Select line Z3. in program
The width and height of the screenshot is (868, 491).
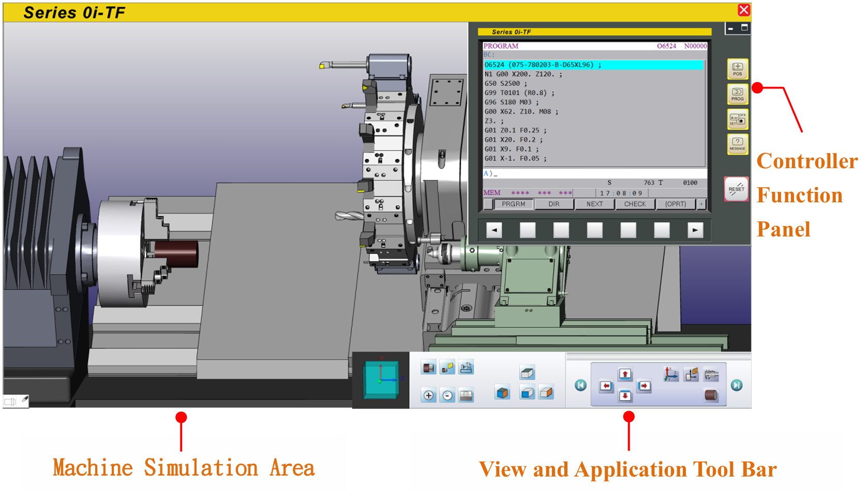[x=493, y=121]
